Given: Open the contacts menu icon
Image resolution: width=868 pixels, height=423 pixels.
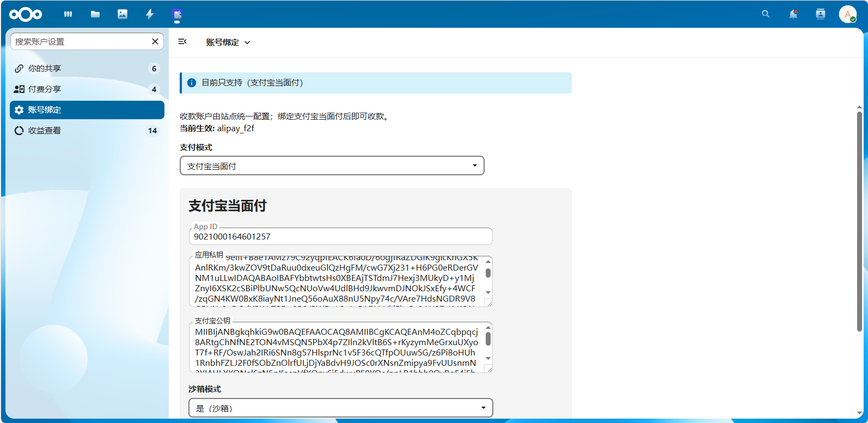Looking at the screenshot, I should click(821, 14).
